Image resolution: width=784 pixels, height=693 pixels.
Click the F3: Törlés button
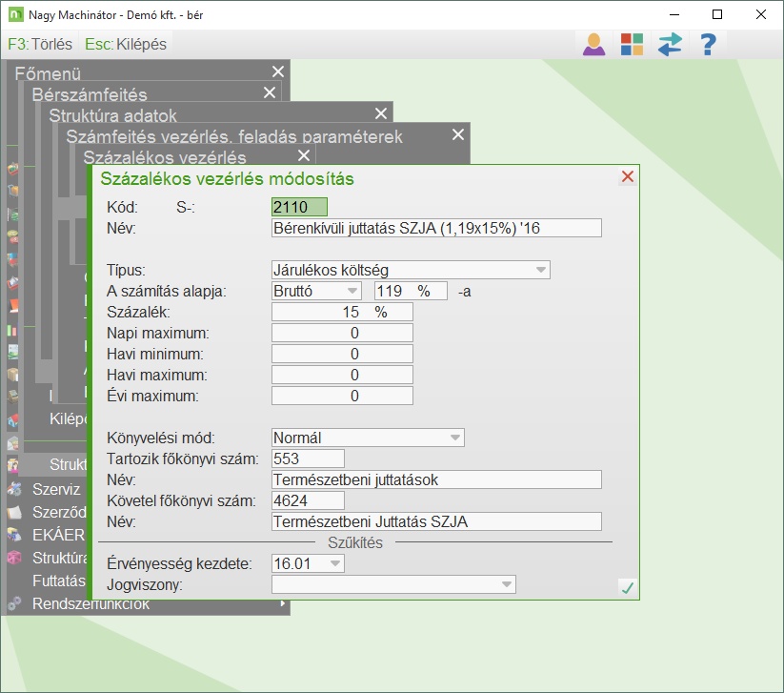[x=40, y=45]
